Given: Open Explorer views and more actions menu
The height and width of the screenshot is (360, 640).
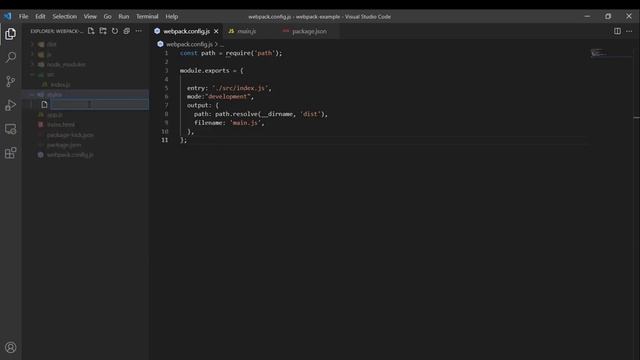Looking at the screenshot, I should point(139,31).
